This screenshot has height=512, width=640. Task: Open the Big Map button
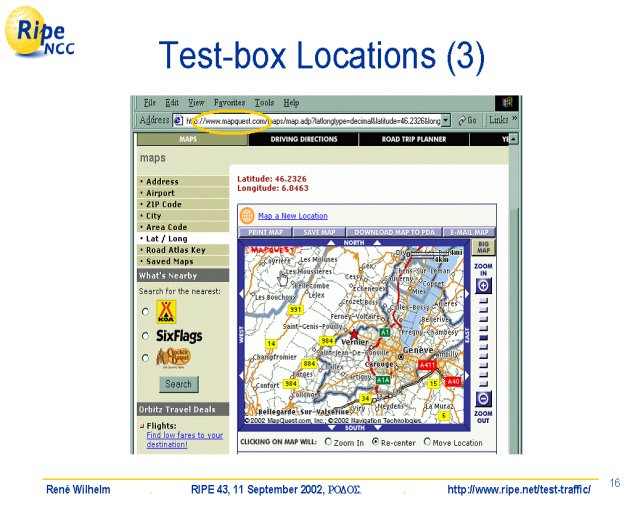pyautogui.click(x=483, y=247)
